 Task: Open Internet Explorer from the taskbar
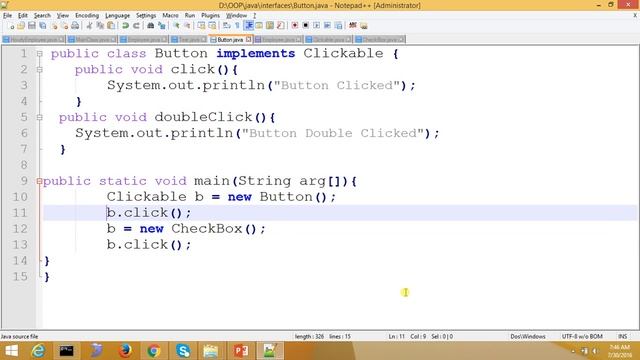pyautogui.click(x=38, y=351)
